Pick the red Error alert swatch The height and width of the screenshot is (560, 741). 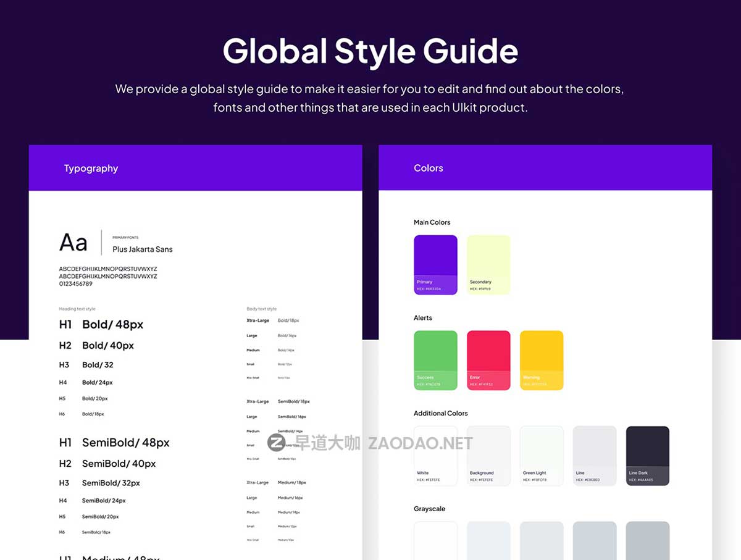point(488,360)
